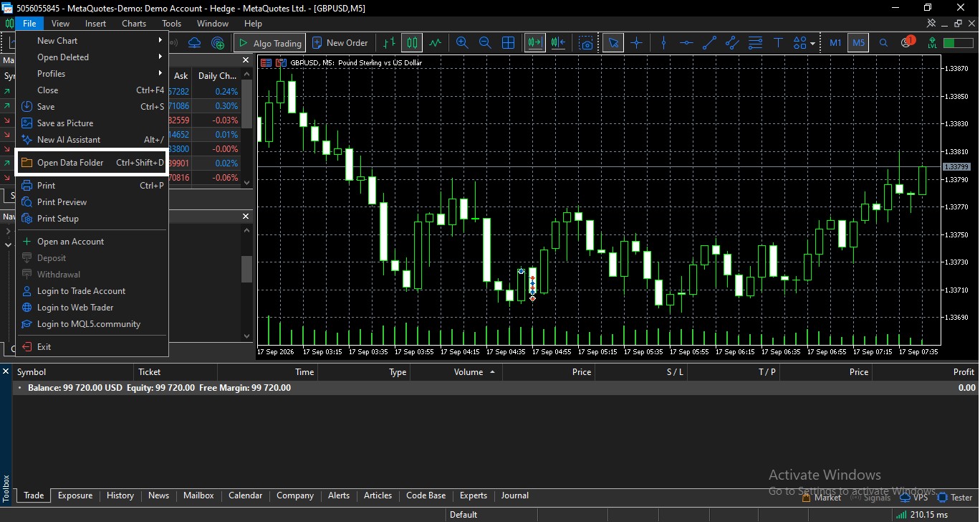Click Open Data Folder menu entry
980x522 pixels.
92,163
